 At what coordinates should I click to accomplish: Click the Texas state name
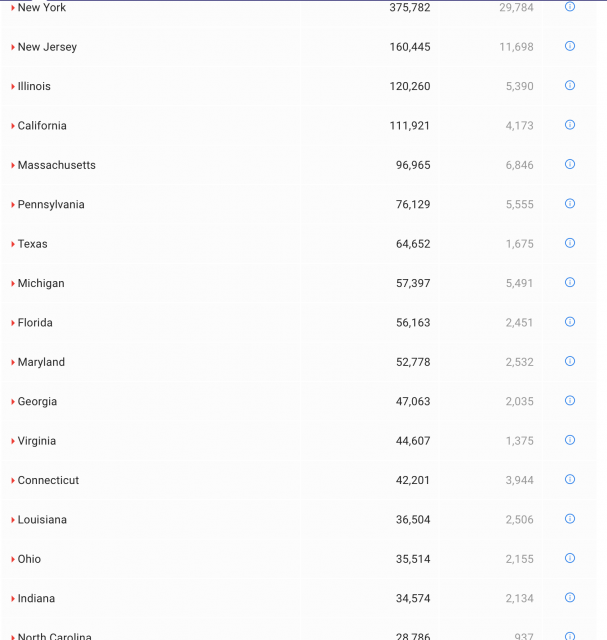point(32,244)
